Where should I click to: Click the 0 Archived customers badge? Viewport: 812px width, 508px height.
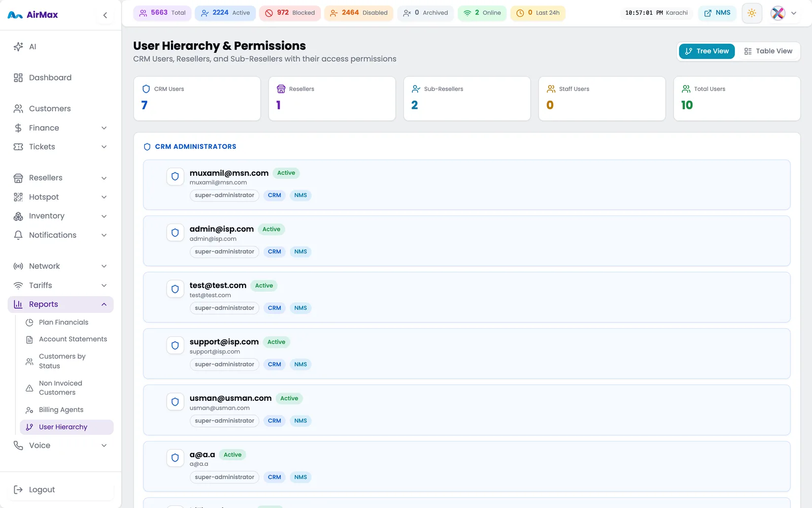[x=425, y=13]
